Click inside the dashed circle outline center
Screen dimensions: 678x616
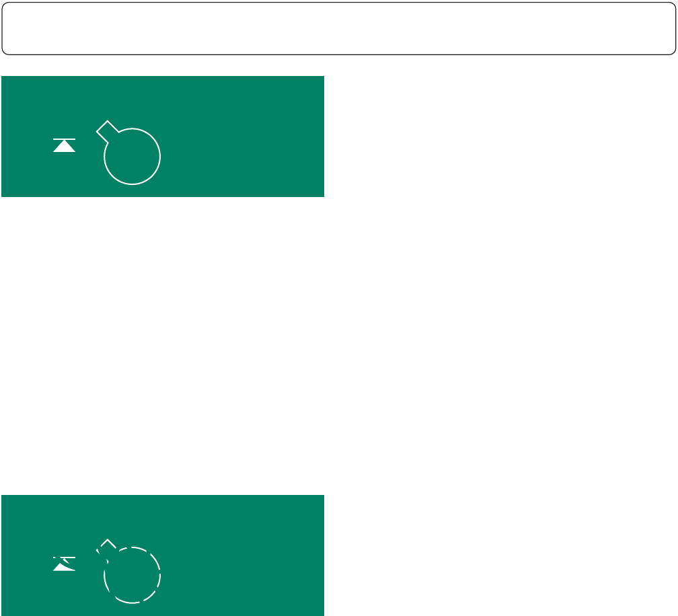133,575
